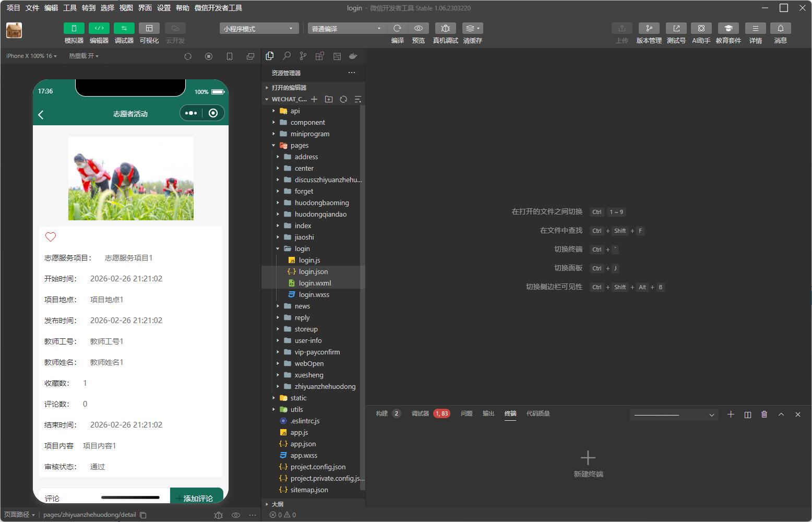Screen dimensions: 812x522
Task: Click the project avatar icon
Action: pos(14,30)
